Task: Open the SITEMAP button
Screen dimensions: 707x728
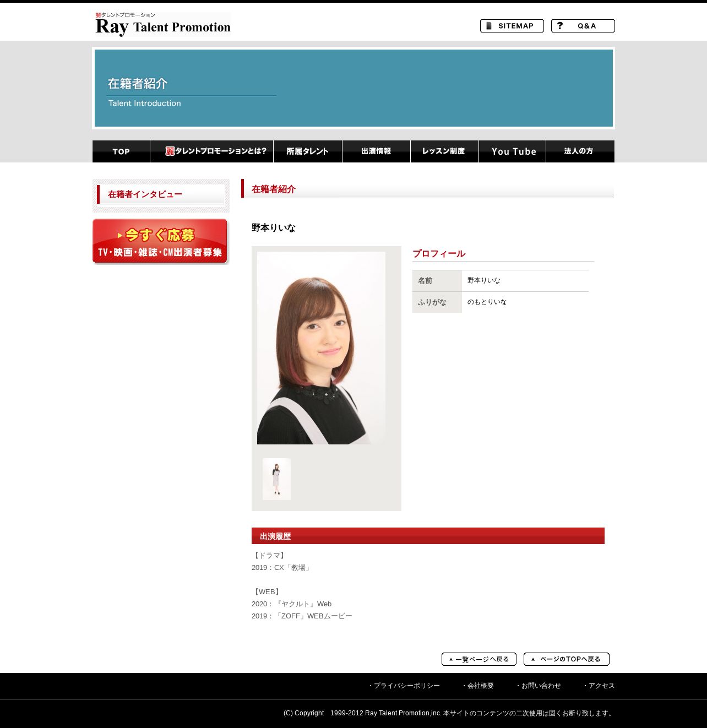Action: pos(512,26)
